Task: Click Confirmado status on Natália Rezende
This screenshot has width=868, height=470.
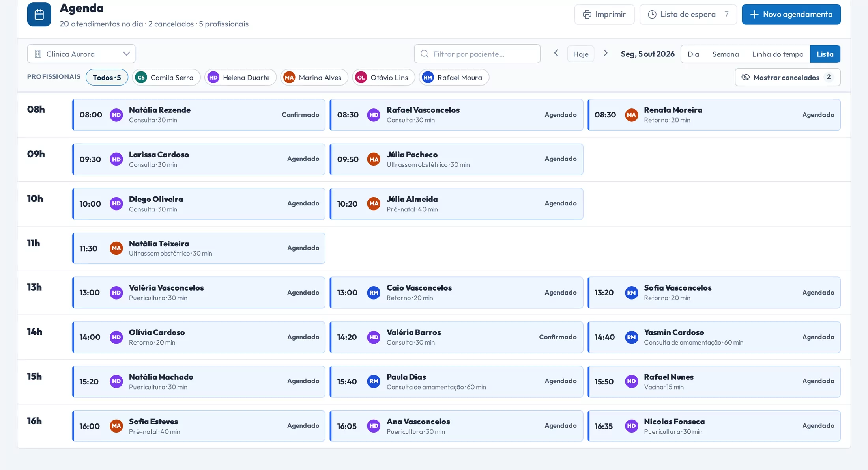Action: coord(300,115)
